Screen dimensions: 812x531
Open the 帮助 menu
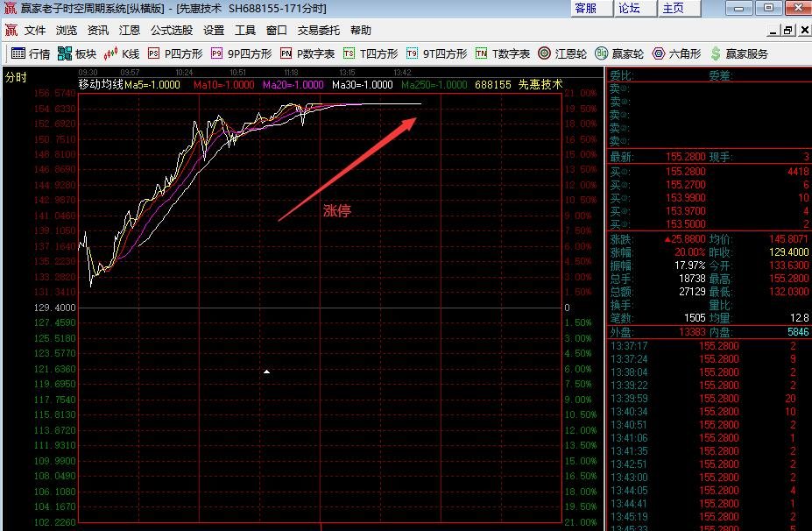pos(360,30)
